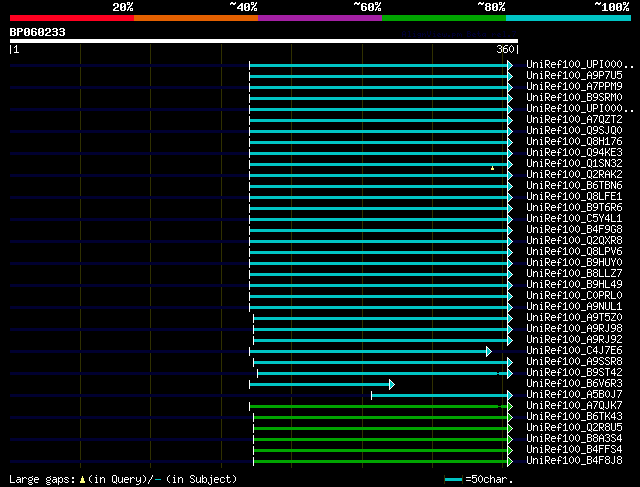Open hit UniRef100_A7PPM9
The height and width of the screenshot is (487, 640).
tap(574, 87)
